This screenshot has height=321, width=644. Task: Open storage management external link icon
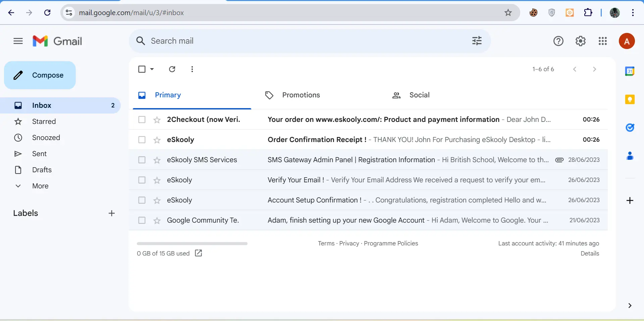198,253
